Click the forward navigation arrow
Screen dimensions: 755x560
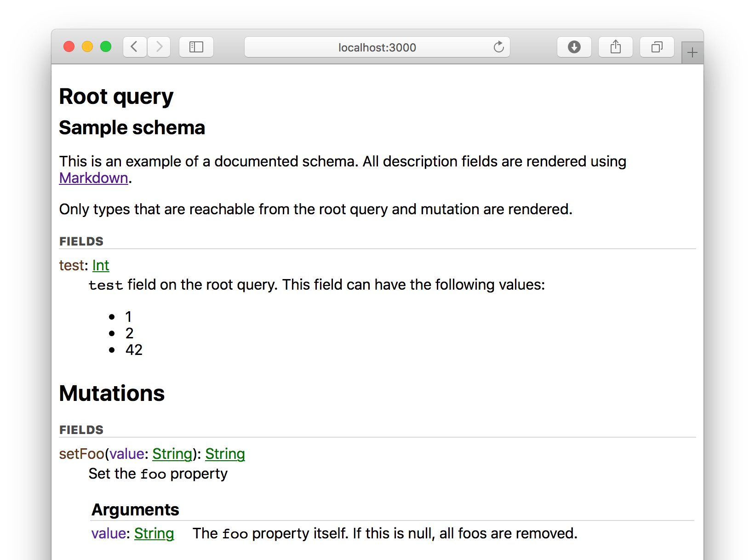[159, 47]
